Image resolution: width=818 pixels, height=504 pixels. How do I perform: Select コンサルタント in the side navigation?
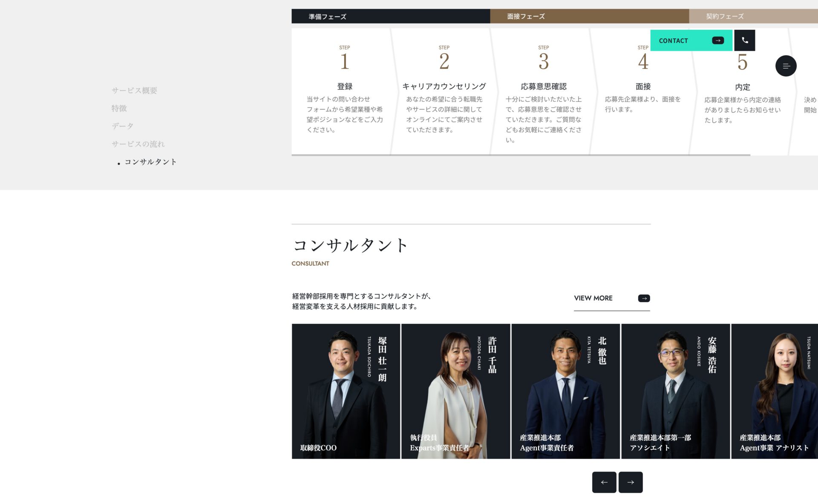[x=150, y=162]
